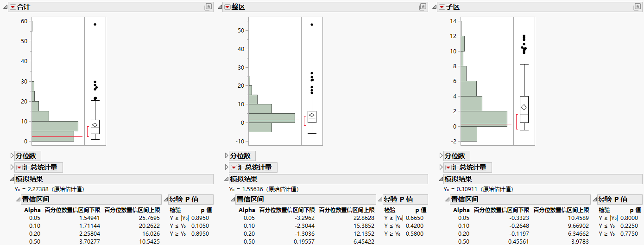Screen dimensions: 644x245
Task: Click the mean diamond in the 整区 box plot
Action: click(x=312, y=115)
